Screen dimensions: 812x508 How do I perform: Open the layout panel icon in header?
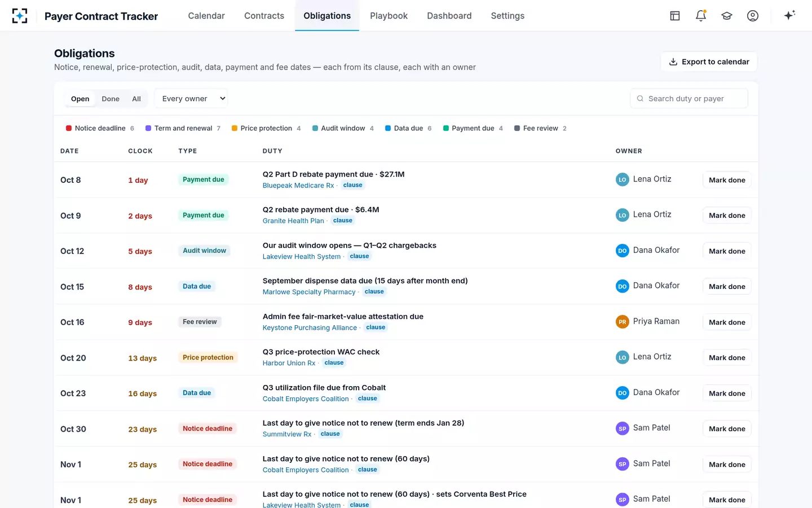point(675,16)
